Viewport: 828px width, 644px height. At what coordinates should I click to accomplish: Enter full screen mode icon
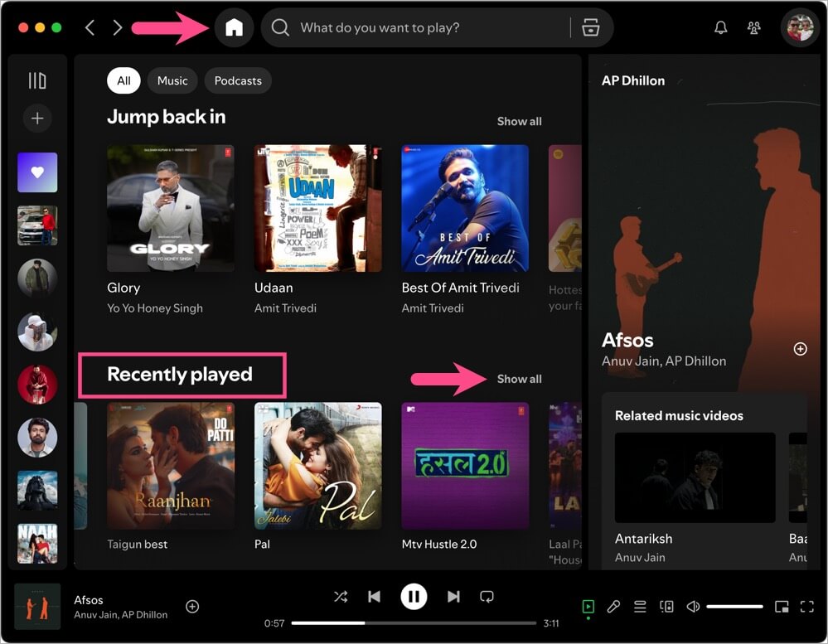click(x=807, y=607)
